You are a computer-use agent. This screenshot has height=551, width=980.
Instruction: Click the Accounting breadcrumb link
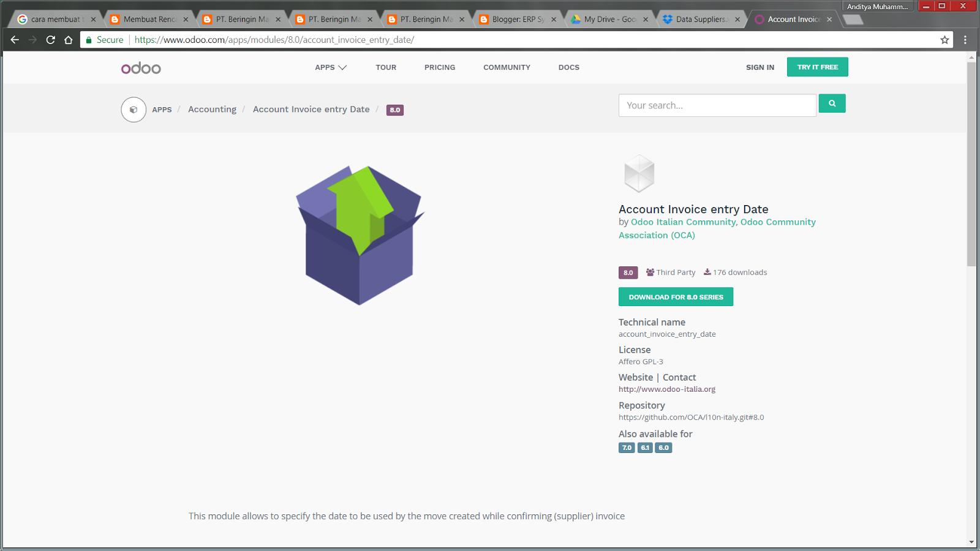[x=212, y=110]
